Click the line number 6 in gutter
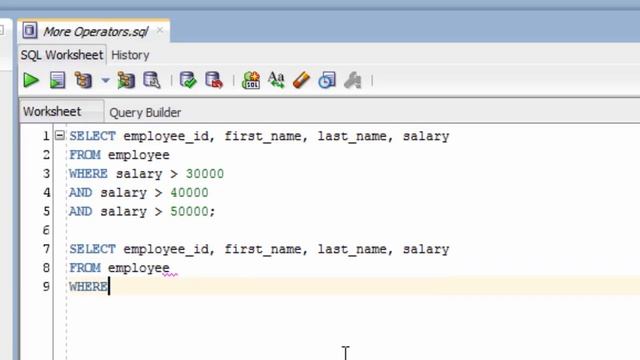This screenshot has width=640, height=360. click(46, 230)
